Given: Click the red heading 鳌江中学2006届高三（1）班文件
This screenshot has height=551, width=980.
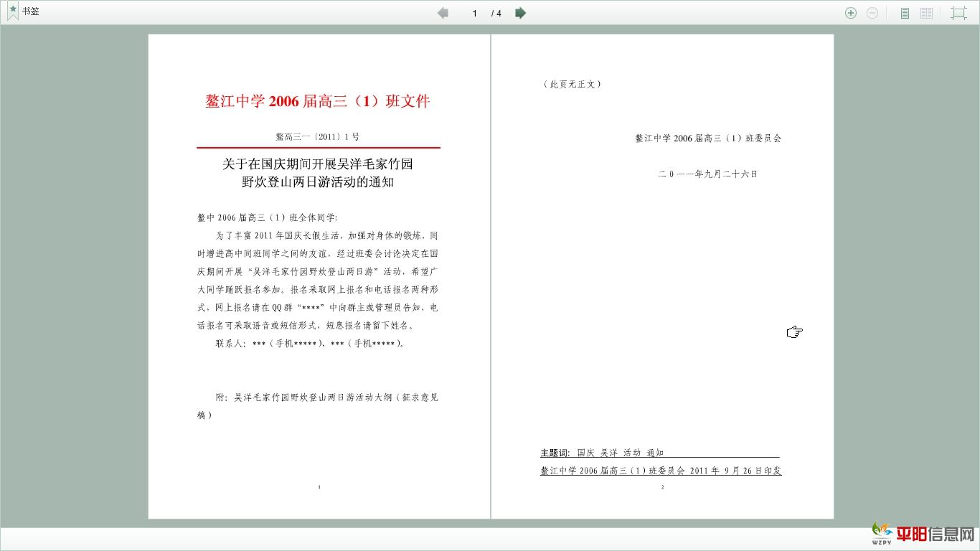Looking at the screenshot, I should tap(318, 101).
